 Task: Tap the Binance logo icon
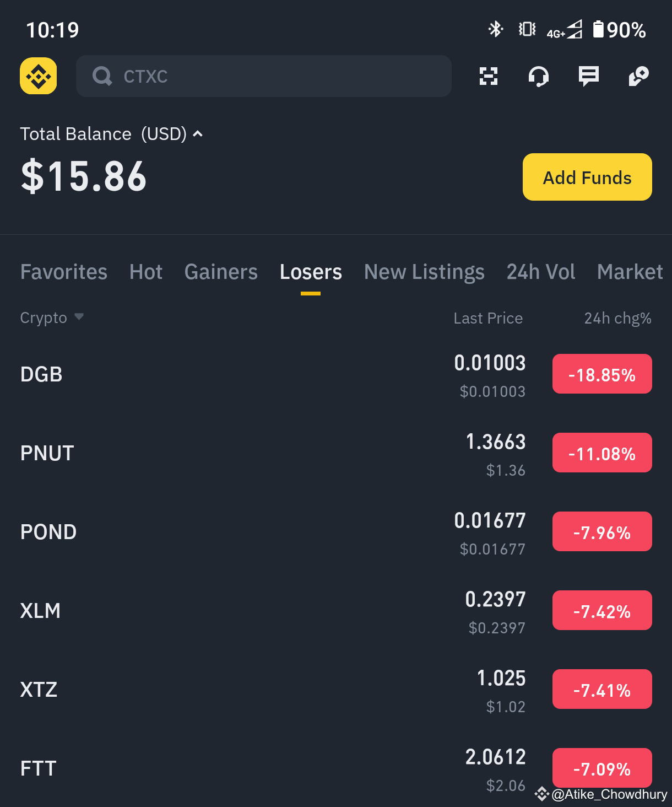pos(39,76)
